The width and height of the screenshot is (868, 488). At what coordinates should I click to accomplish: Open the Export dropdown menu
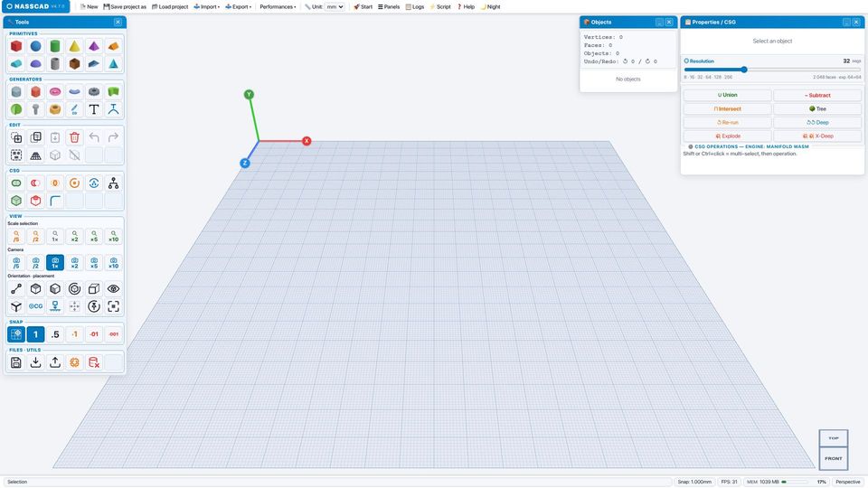tap(239, 6)
